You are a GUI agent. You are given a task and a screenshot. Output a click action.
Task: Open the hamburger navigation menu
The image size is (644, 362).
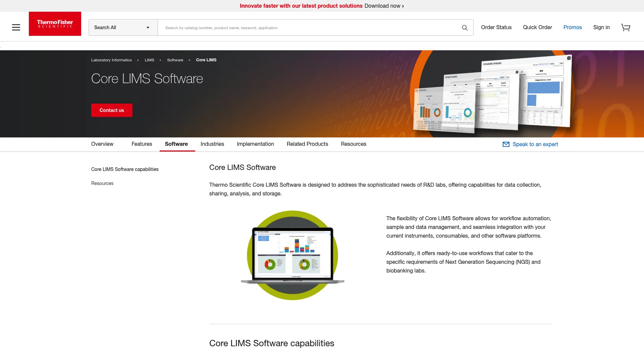click(16, 27)
